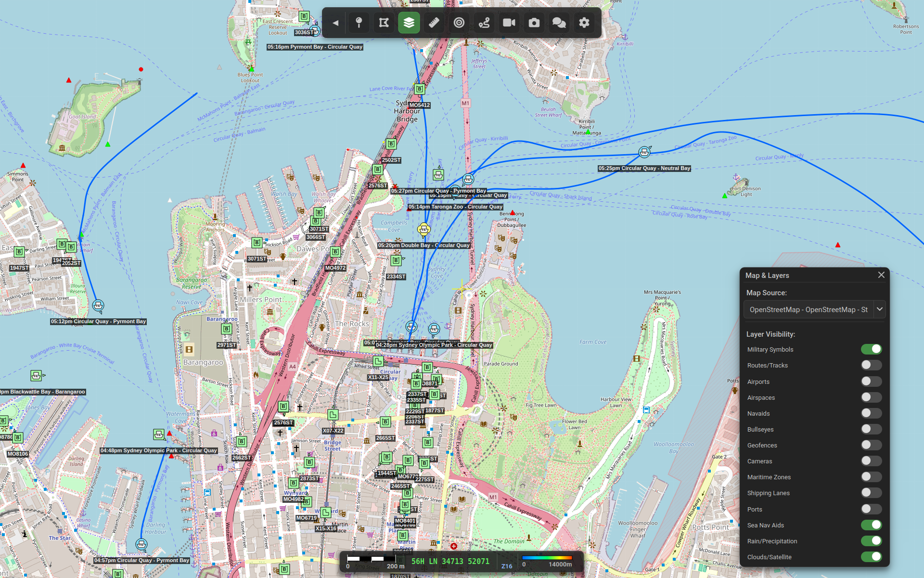Click the 05:25pm Circular Quay - Neutral Bay label
Viewport: 924px width, 578px height.
(644, 168)
